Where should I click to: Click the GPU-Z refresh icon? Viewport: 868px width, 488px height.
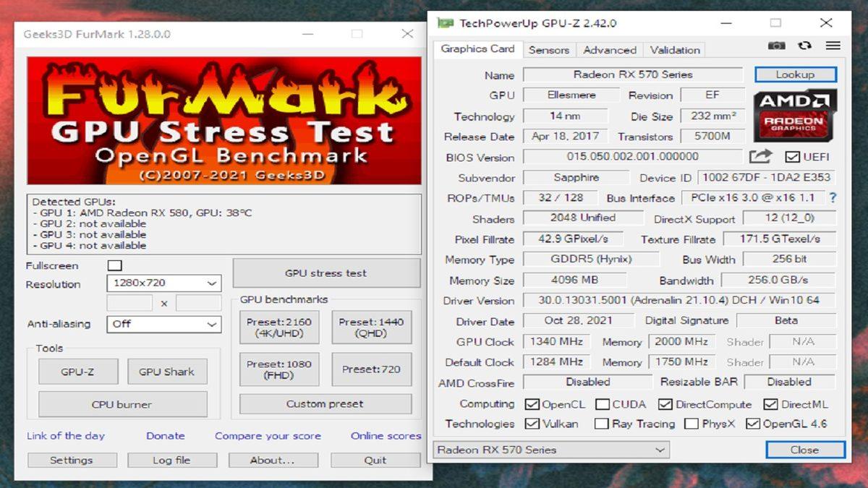pyautogui.click(x=804, y=46)
